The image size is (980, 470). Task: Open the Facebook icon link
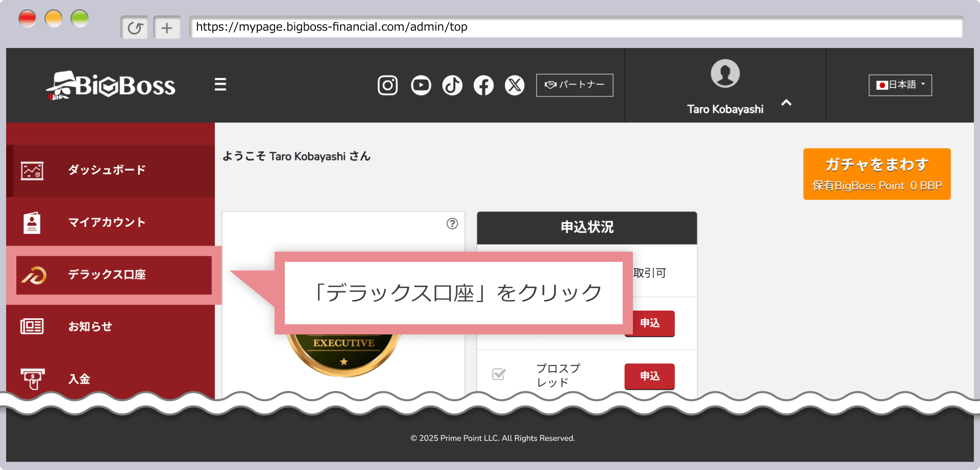tap(483, 85)
